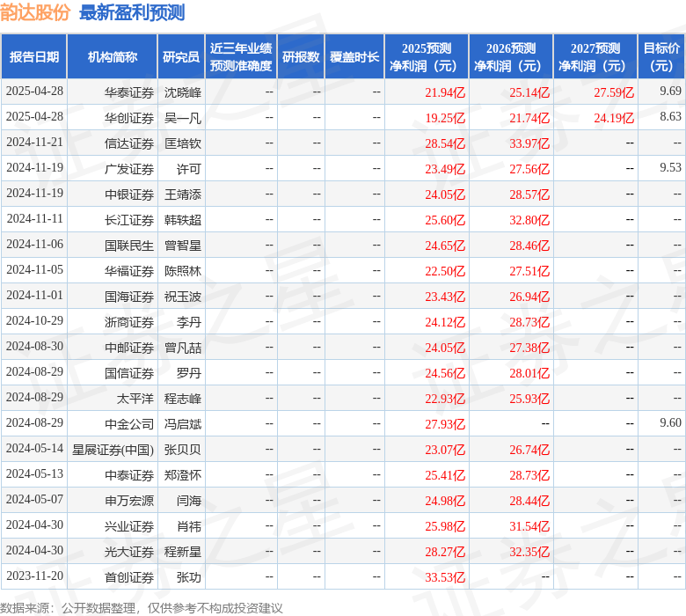The height and width of the screenshot is (616, 686).
Task: Click researcher name 曾智星
Action: click(x=183, y=246)
